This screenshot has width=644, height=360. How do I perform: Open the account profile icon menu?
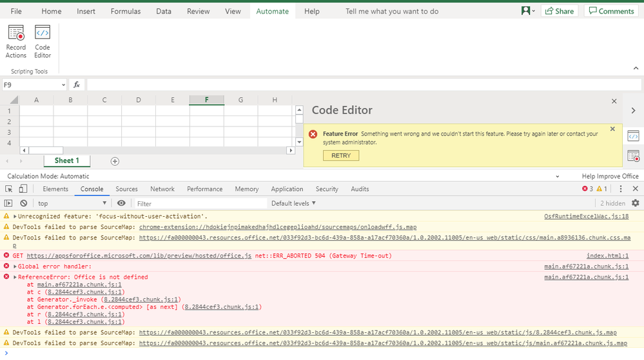click(x=528, y=11)
